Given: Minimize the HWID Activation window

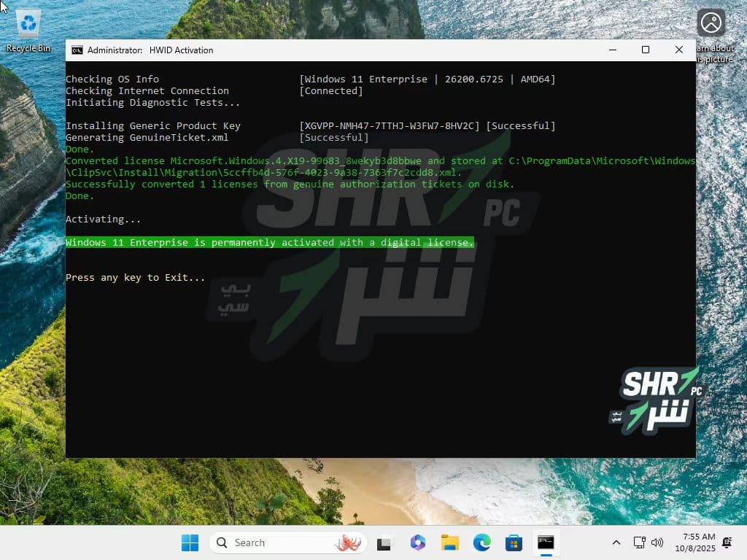Looking at the screenshot, I should [611, 50].
